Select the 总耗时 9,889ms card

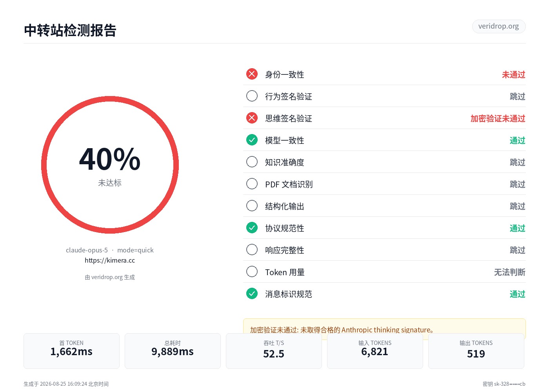click(173, 351)
